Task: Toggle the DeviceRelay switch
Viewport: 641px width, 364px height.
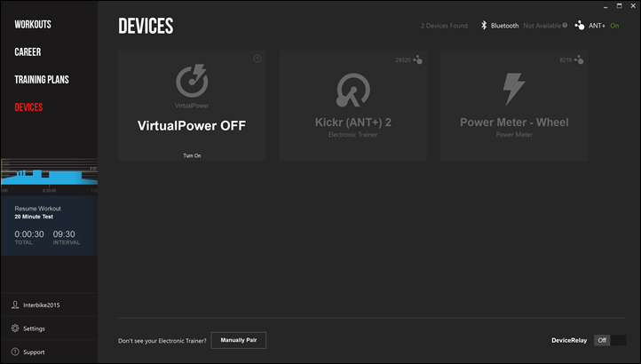Action: point(610,340)
